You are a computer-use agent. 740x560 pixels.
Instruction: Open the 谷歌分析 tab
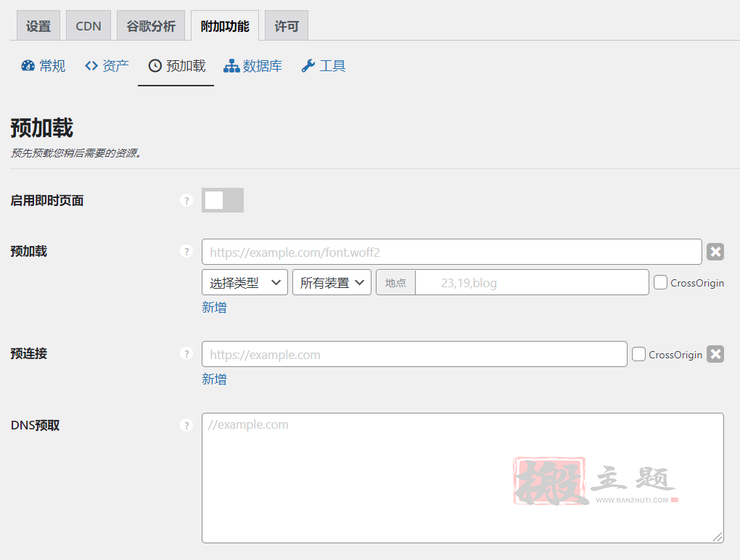(151, 26)
